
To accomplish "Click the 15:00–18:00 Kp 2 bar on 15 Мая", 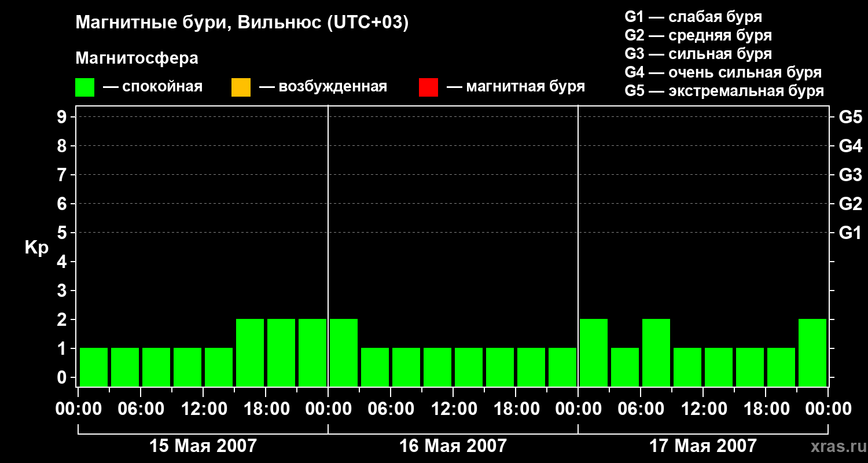I will coord(250,352).
